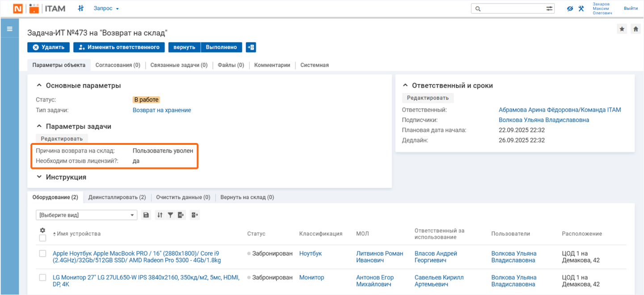The height and width of the screenshot is (295, 644).
Task: Check the LG Монитор row checkbox
Action: coord(42,278)
